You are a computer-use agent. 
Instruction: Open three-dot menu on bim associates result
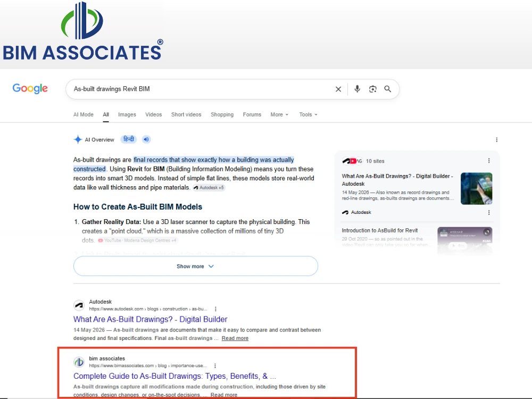click(215, 366)
